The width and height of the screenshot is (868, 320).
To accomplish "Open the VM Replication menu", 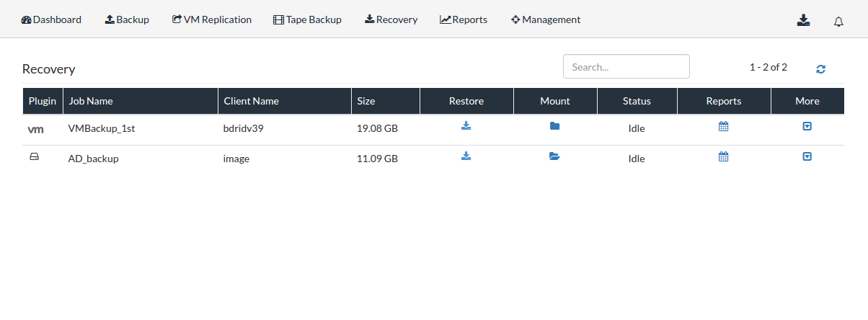I will (x=212, y=19).
